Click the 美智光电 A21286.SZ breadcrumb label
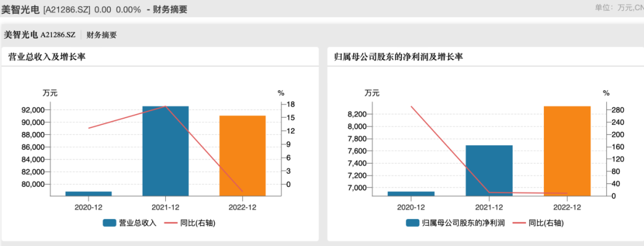The height and width of the screenshot is (246, 644). point(39,35)
